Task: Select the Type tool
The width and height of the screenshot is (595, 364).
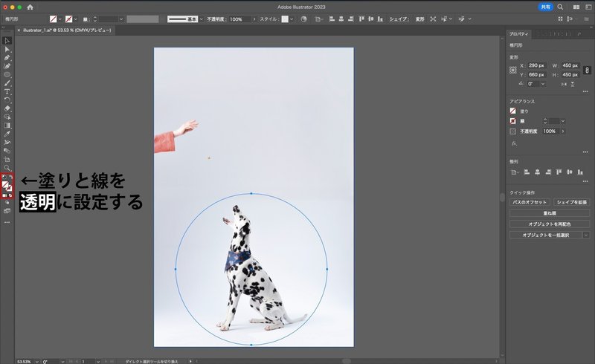Action: 7,92
